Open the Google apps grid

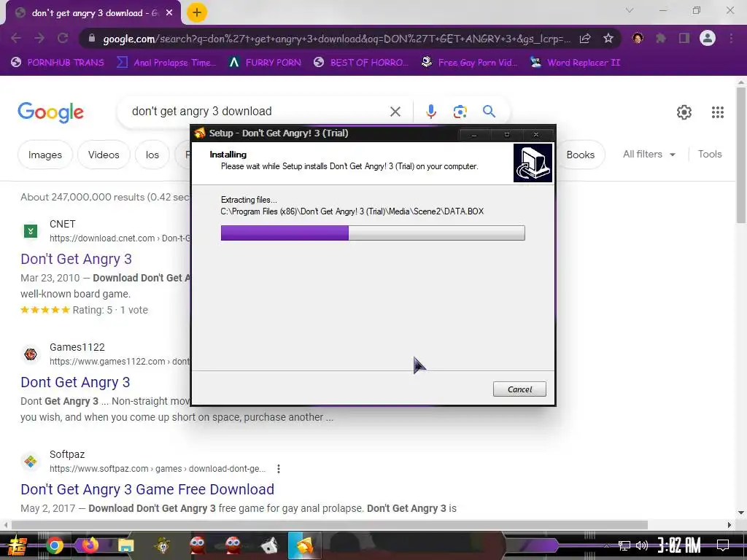point(718,112)
